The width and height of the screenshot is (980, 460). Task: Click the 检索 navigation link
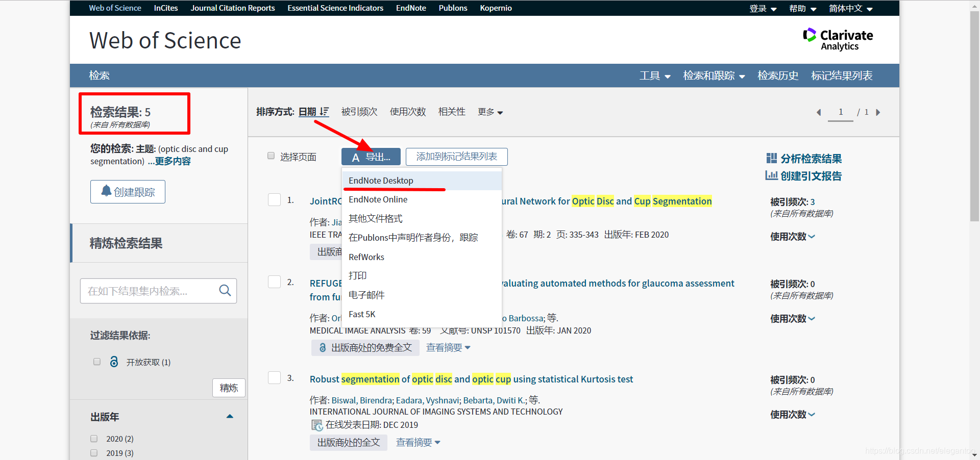99,75
